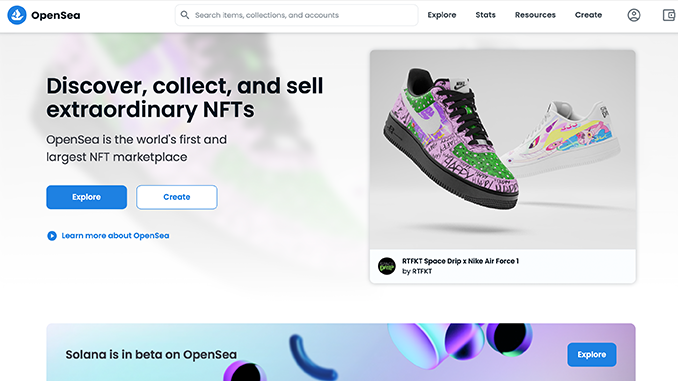The width and height of the screenshot is (678, 381).
Task: Click the OpenSea wordmark text
Action: click(55, 15)
